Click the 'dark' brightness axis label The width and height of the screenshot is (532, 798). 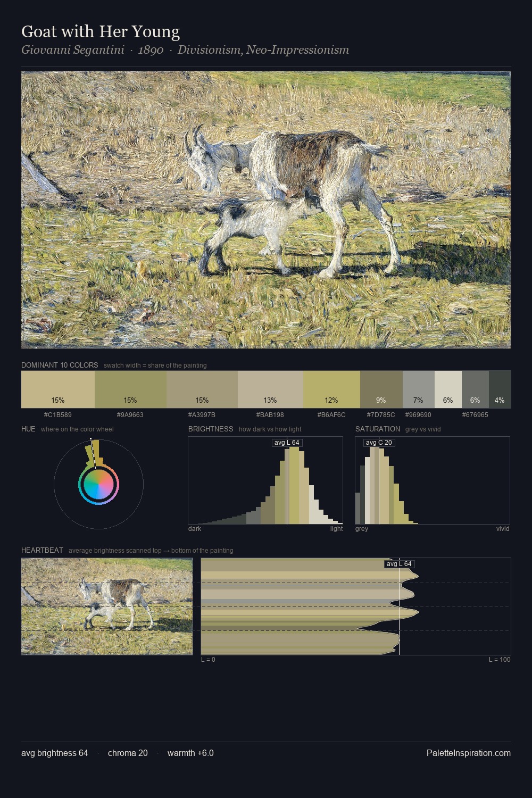click(195, 529)
